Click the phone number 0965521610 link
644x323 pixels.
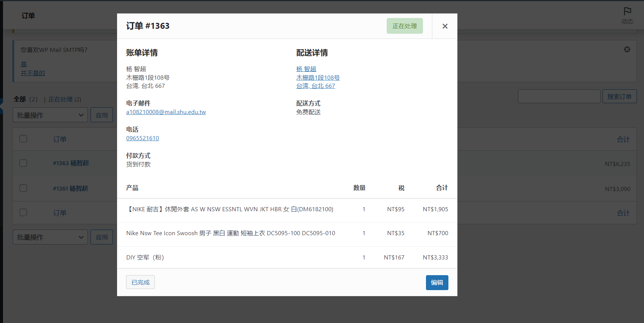[x=142, y=138]
